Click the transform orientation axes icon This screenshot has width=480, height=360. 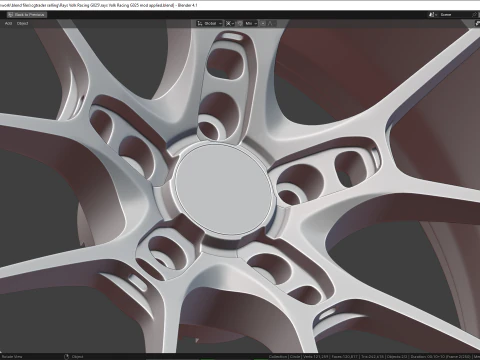[200, 23]
